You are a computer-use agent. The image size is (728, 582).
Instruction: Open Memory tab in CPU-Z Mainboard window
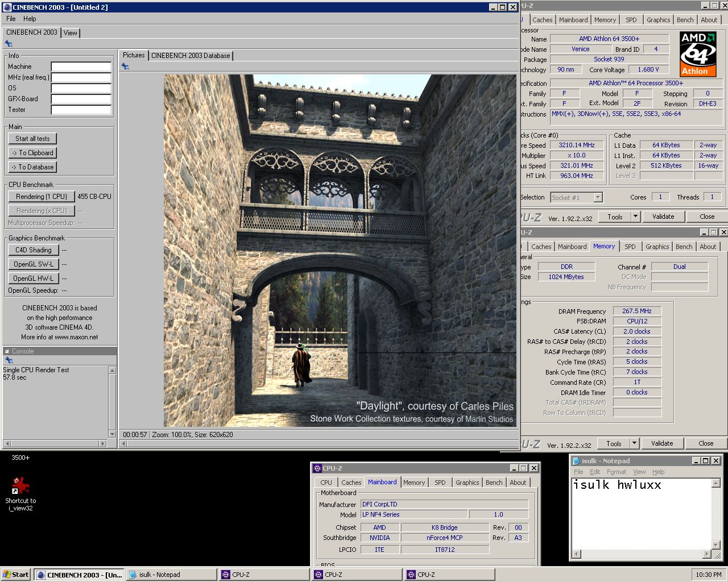pyautogui.click(x=414, y=483)
